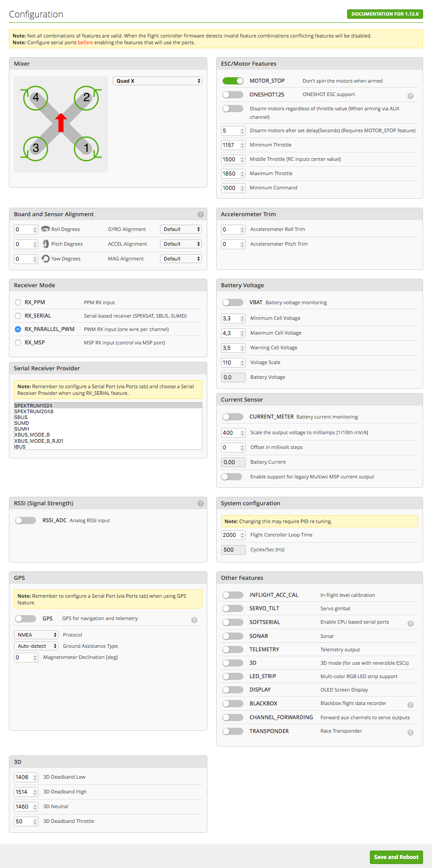Click help icon next to ONESHOT125
Image resolution: width=432 pixels, height=868 pixels.
click(x=410, y=96)
